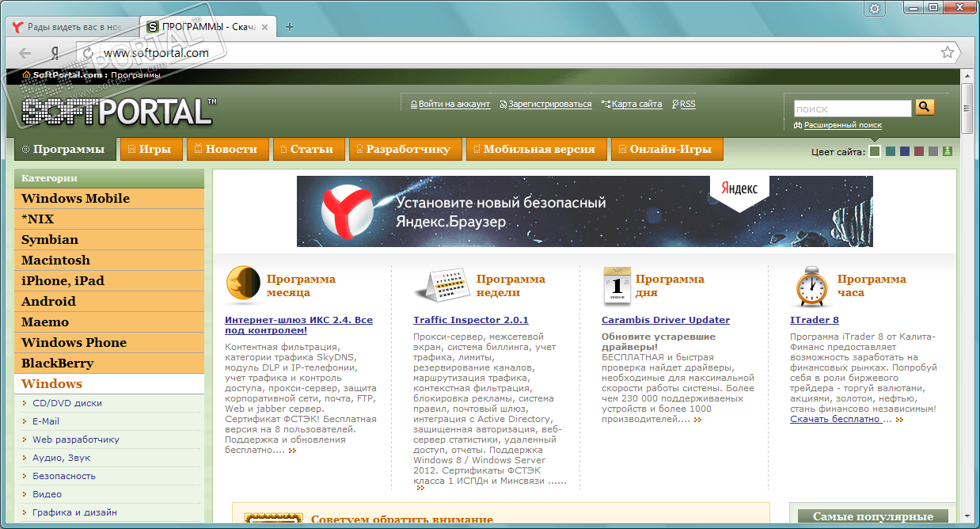
Task: Reload the page with the refresh icon
Action: click(x=89, y=53)
